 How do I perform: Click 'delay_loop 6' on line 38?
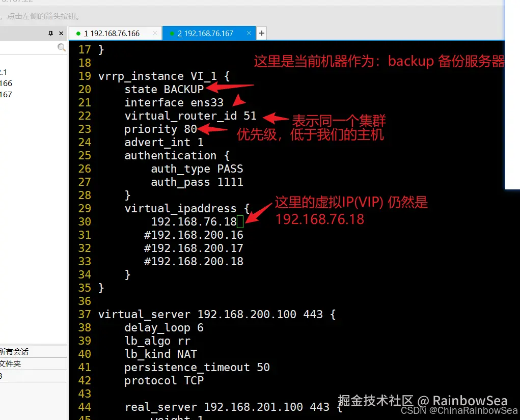coord(164,327)
